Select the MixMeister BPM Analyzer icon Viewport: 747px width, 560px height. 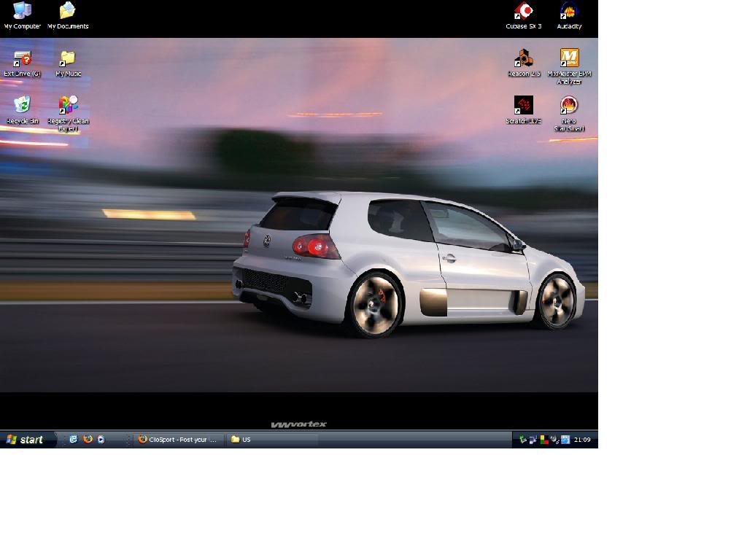click(569, 58)
